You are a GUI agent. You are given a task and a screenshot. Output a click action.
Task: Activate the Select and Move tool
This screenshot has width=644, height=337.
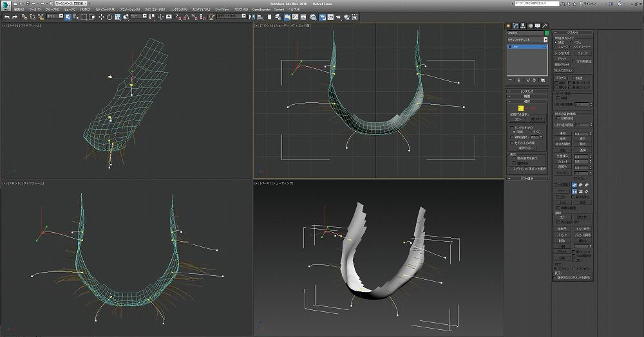101,17
